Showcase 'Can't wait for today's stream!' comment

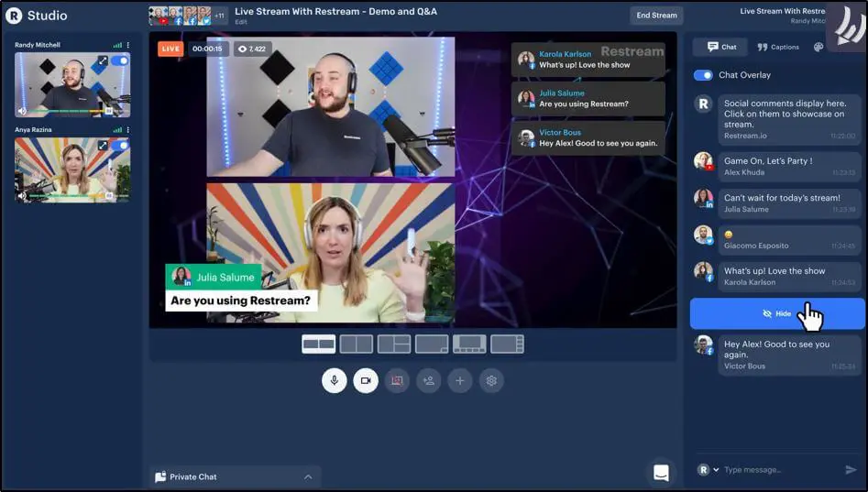(x=789, y=203)
